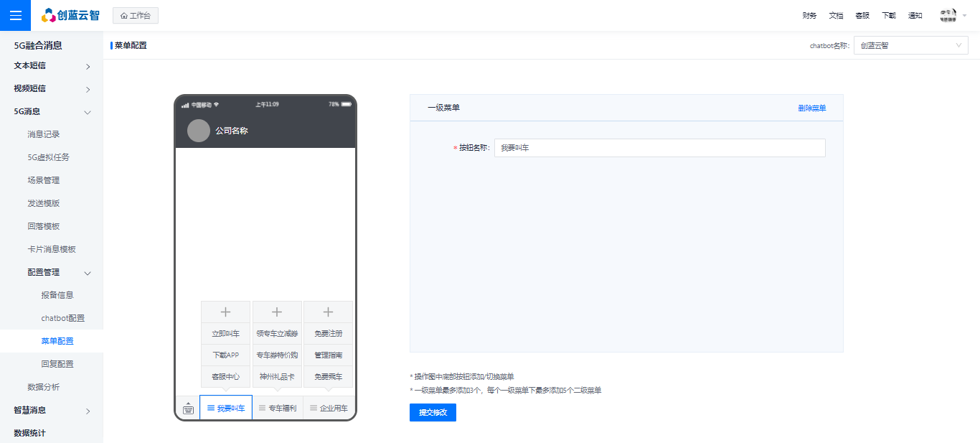Open 卡片消息模板 in the sidebar
The width and height of the screenshot is (980, 443).
point(52,249)
